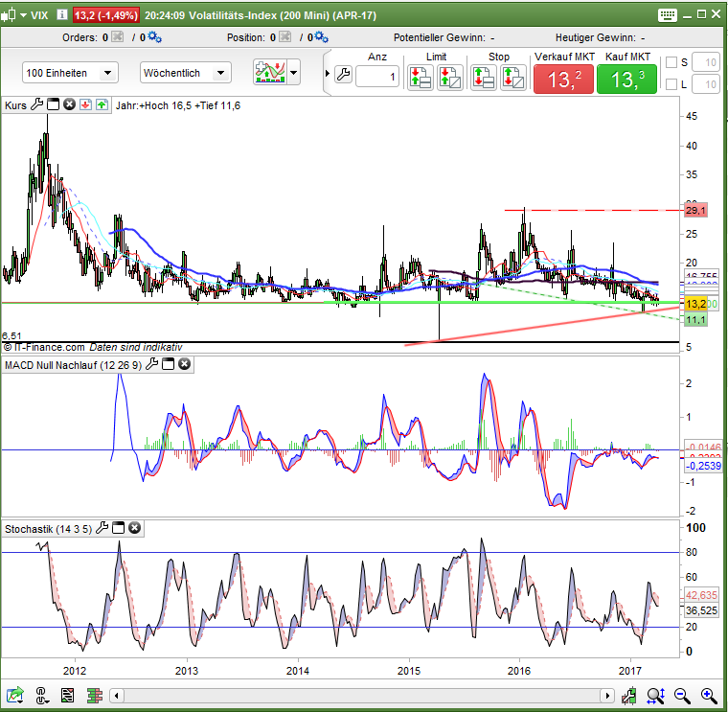Open the order settings wrench beside Anz
Image resolution: width=728 pixels, height=712 pixels.
click(343, 74)
